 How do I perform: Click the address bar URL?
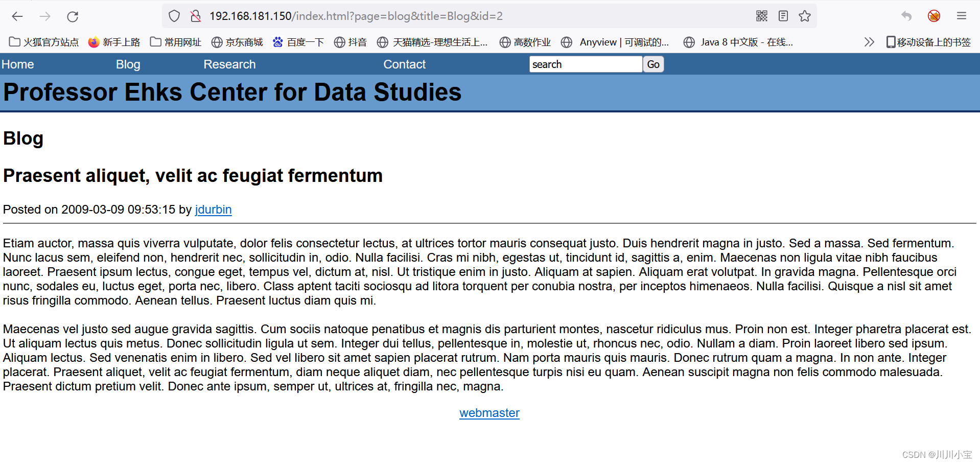[356, 16]
